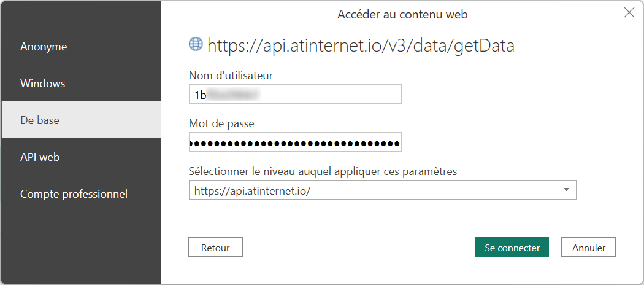
Task: Click empty sidebar area below Compte professionnel
Action: point(80,246)
